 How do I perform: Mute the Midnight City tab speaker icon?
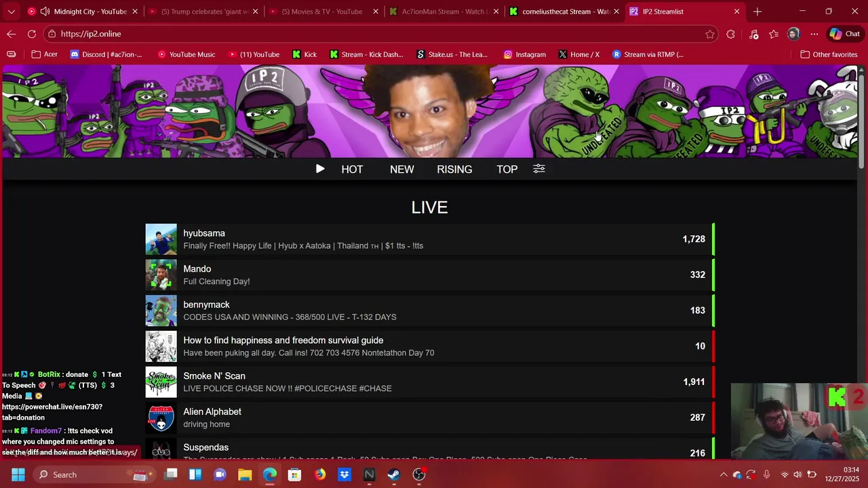coord(45,12)
